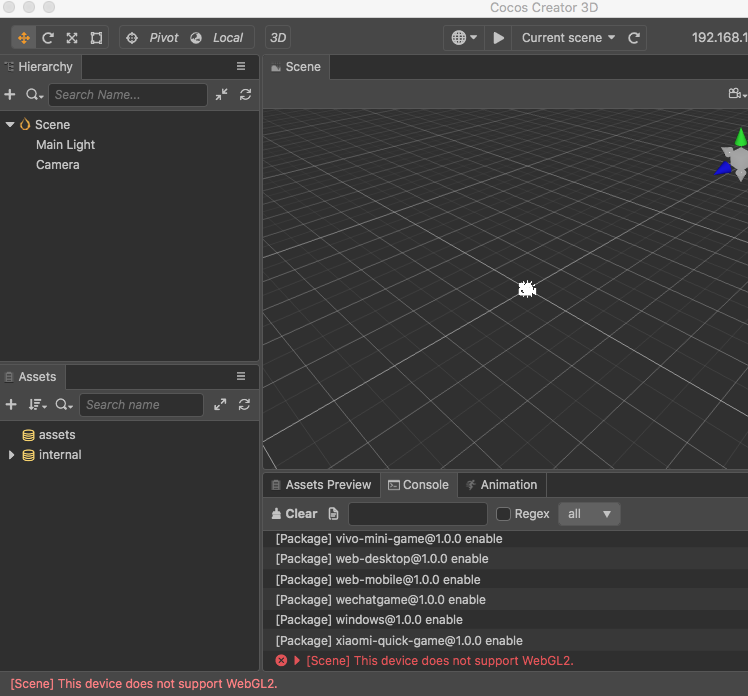The height and width of the screenshot is (696, 748).
Task: Switch to the Assets tab
Action: coord(32,377)
